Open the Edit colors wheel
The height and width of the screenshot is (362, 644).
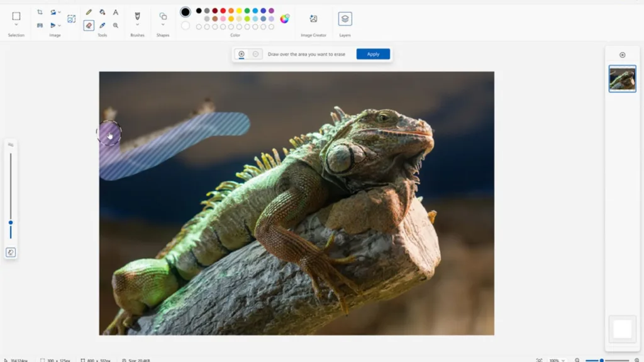(x=285, y=18)
